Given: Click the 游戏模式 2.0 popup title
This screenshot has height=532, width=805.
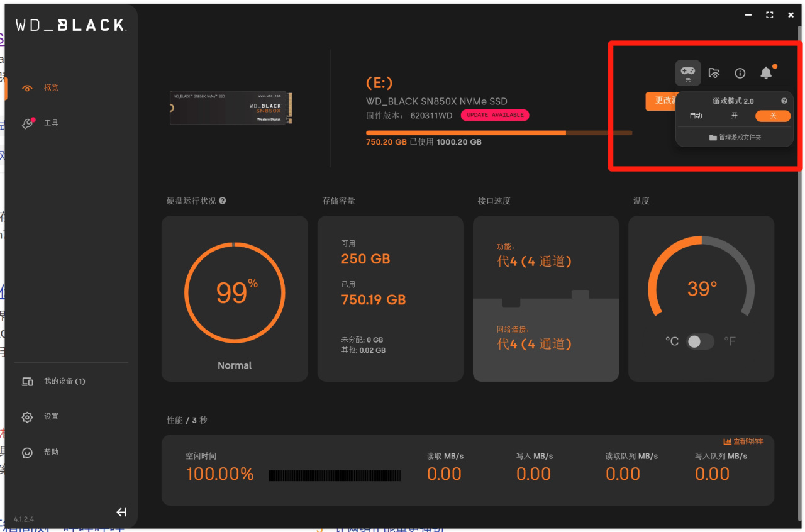Looking at the screenshot, I should pos(733,101).
